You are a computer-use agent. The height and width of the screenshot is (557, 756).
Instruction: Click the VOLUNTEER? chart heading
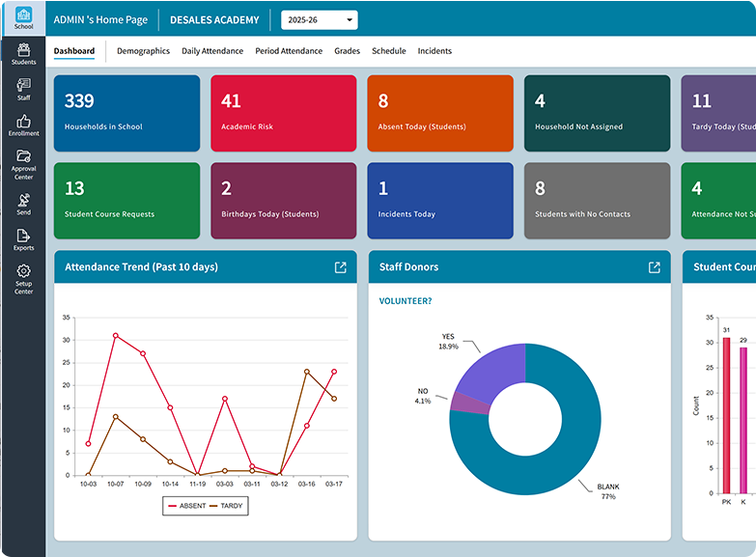pyautogui.click(x=406, y=301)
